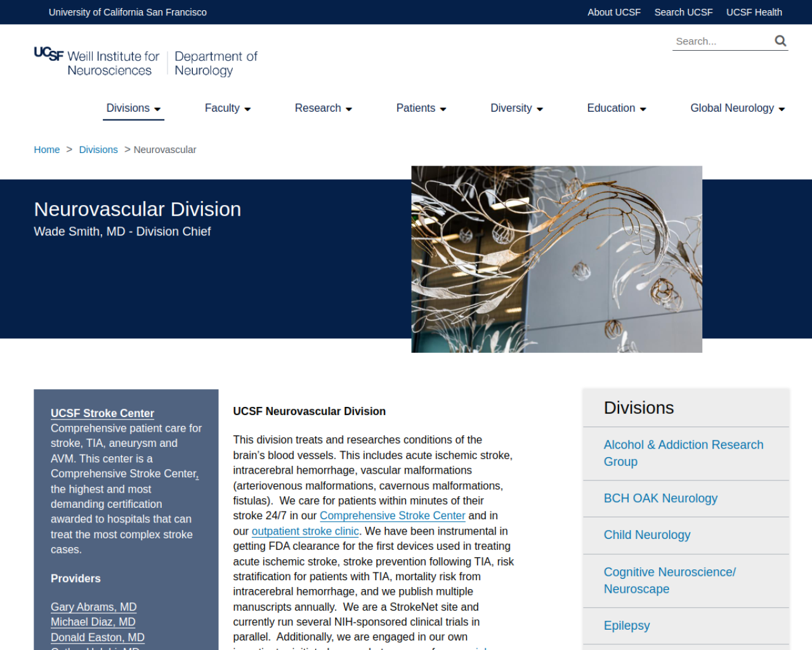Click the Providers heading in sidebar

pyautogui.click(x=75, y=578)
